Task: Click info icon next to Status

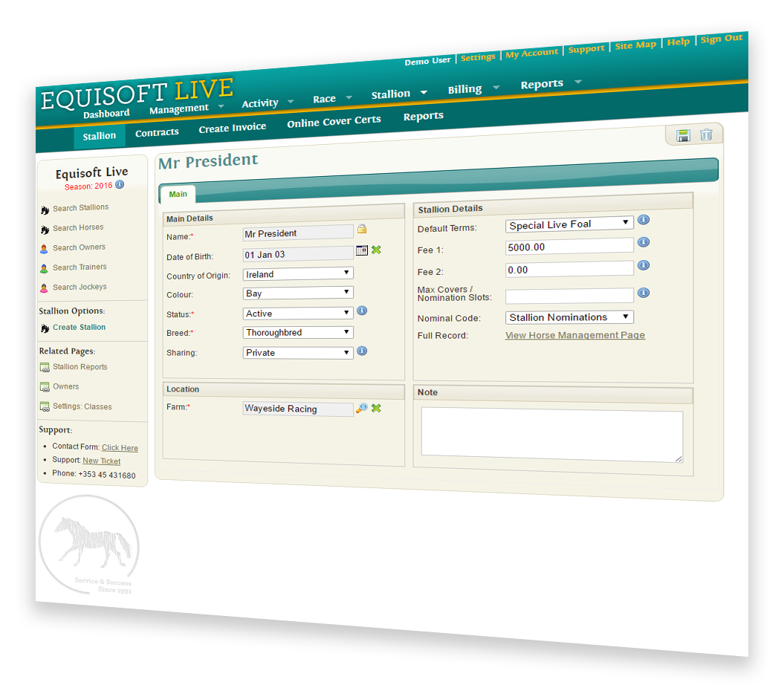Action: pyautogui.click(x=362, y=311)
